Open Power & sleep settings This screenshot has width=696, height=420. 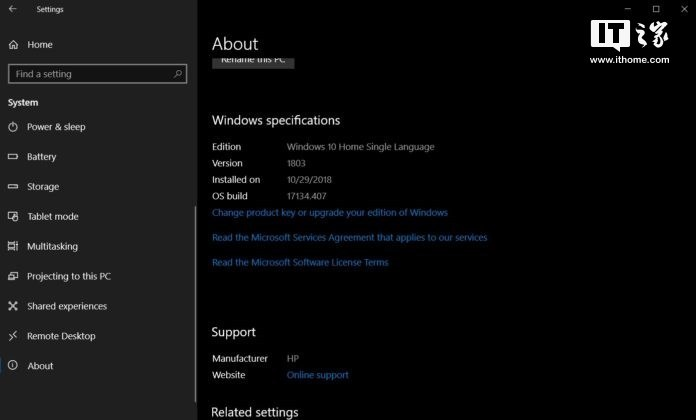pos(56,127)
